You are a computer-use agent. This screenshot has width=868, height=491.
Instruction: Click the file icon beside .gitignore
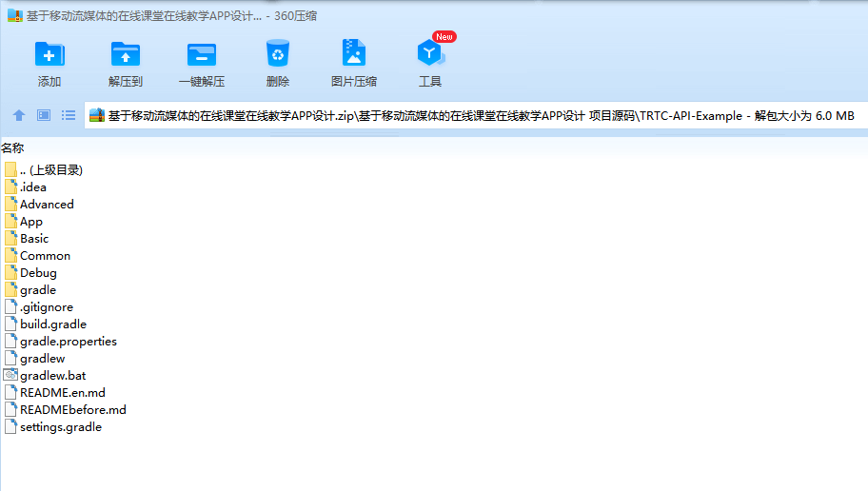coord(10,306)
